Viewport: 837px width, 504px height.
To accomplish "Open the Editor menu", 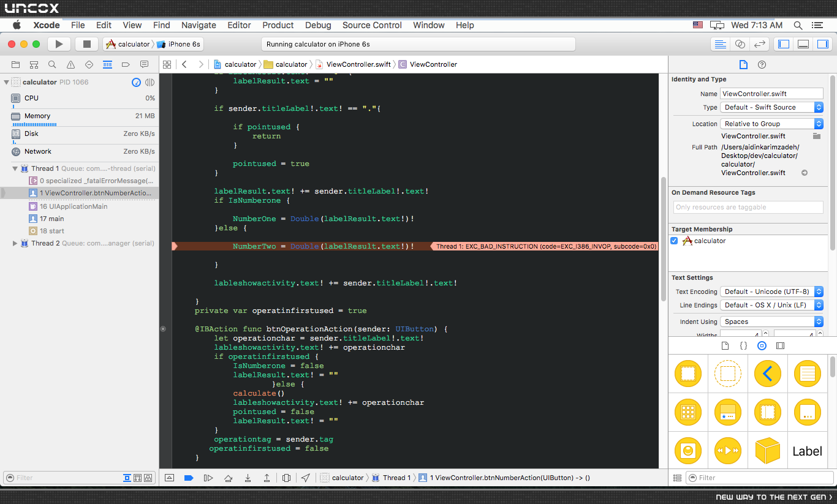I will point(239,25).
